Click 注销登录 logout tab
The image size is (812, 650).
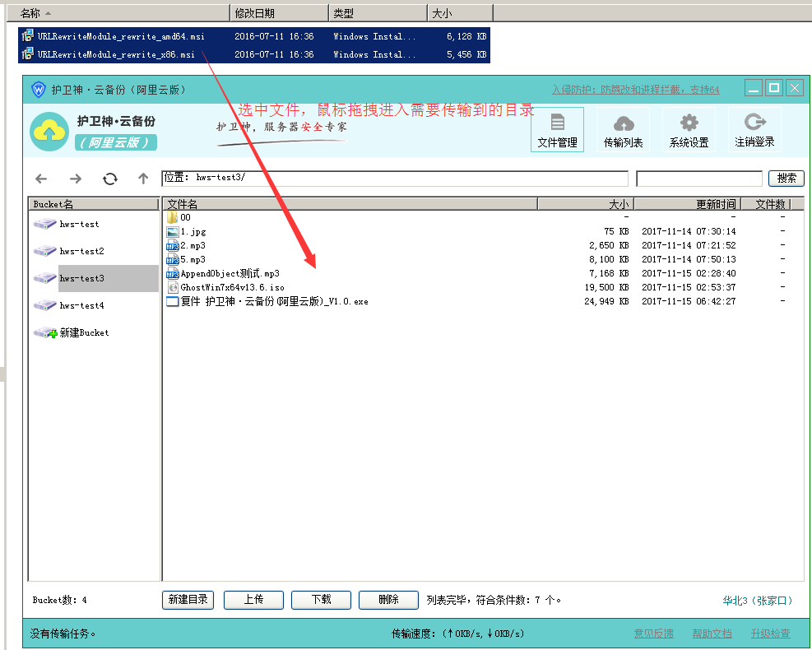(754, 129)
